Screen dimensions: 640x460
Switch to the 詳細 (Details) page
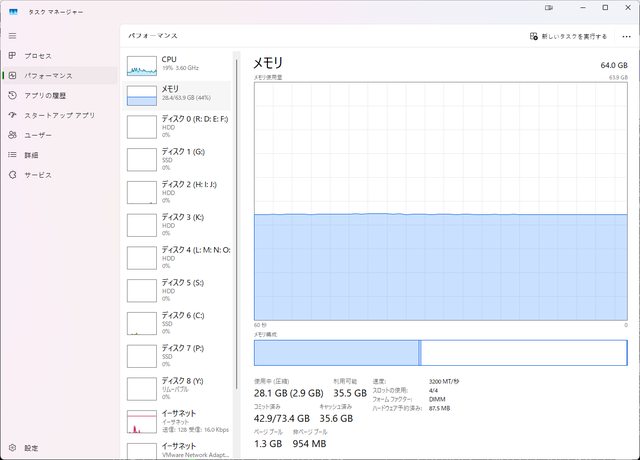pos(32,155)
